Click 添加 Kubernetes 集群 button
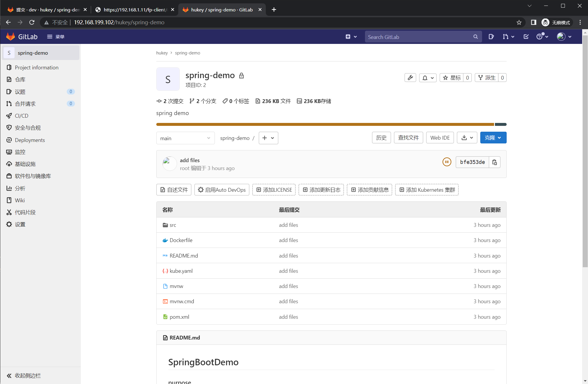The width and height of the screenshot is (588, 384). [427, 190]
